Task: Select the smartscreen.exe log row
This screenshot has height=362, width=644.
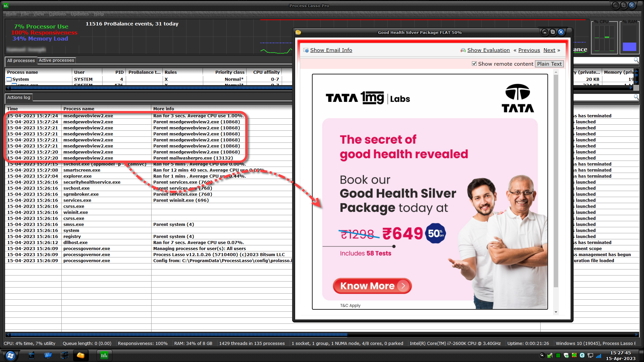Action: pos(149,170)
